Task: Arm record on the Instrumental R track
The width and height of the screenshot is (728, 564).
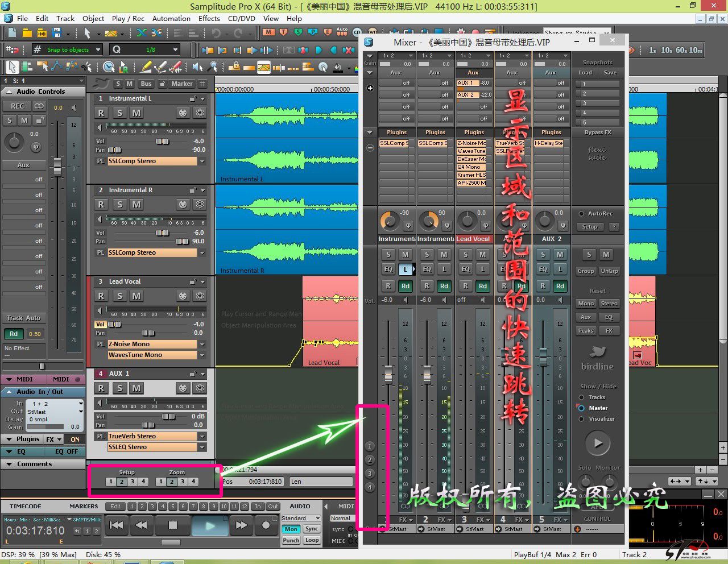Action: point(101,204)
